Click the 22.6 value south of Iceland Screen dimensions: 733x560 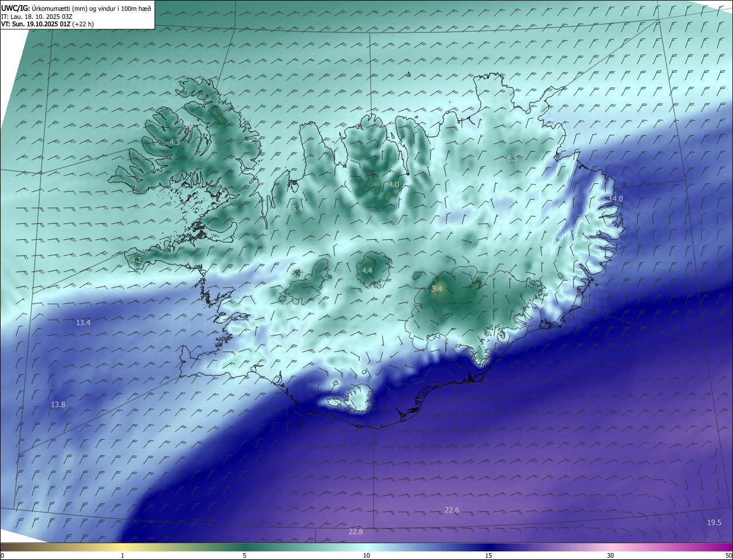pos(452,510)
